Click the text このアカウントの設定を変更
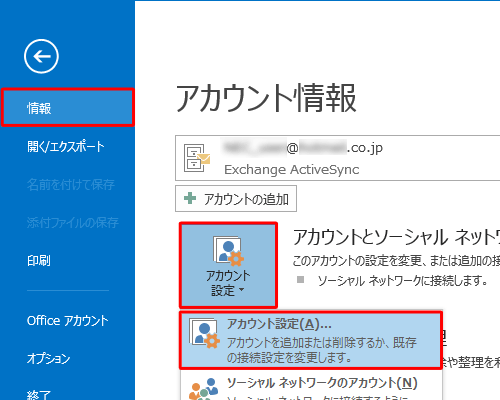This screenshot has width=500, height=400. (357, 261)
